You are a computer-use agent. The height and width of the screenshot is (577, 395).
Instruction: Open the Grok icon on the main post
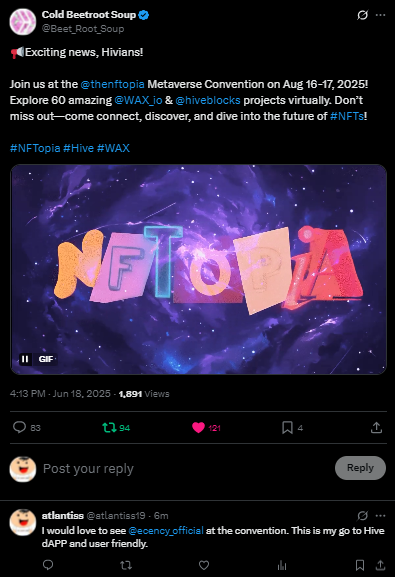tap(363, 15)
